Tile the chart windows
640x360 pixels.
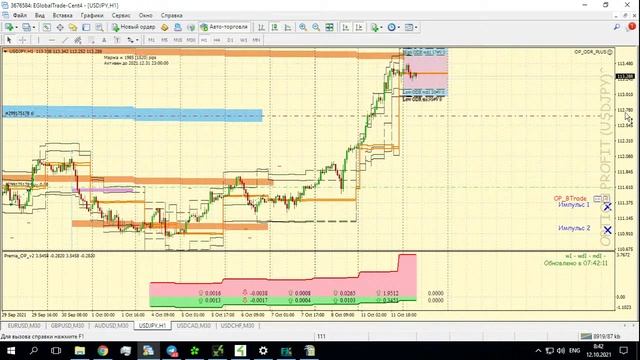click(329, 27)
